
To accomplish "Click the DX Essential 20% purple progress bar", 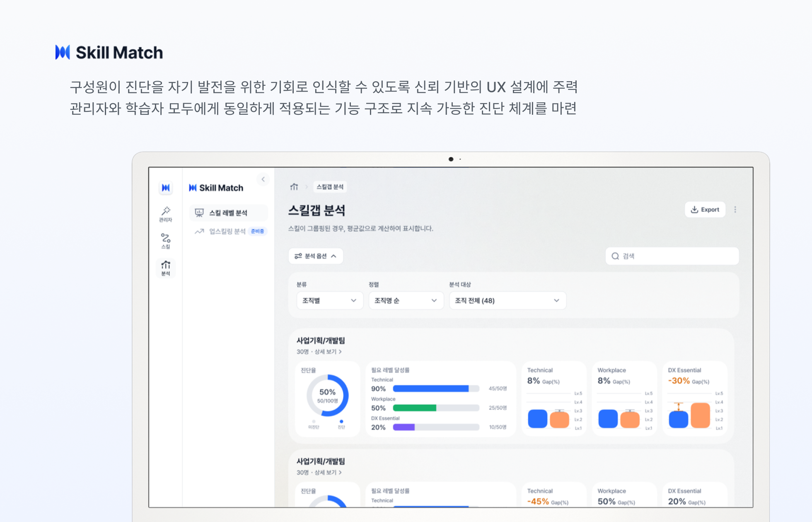I will 436,427.
